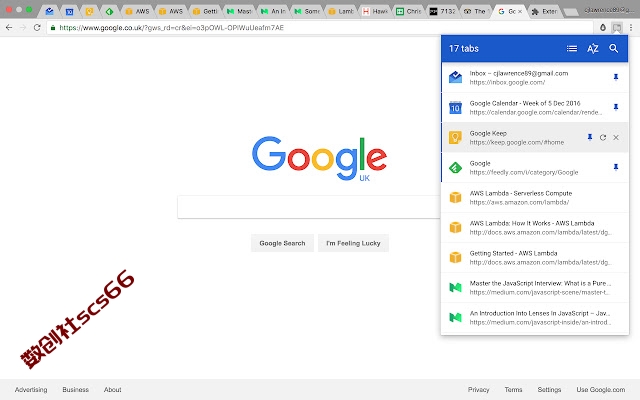Open the Terms footer link

[x=513, y=390]
